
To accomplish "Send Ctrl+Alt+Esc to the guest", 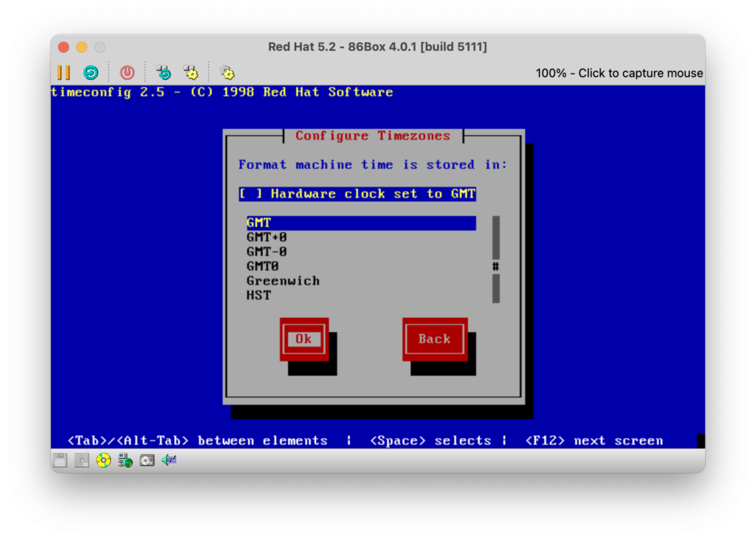I will (x=191, y=73).
